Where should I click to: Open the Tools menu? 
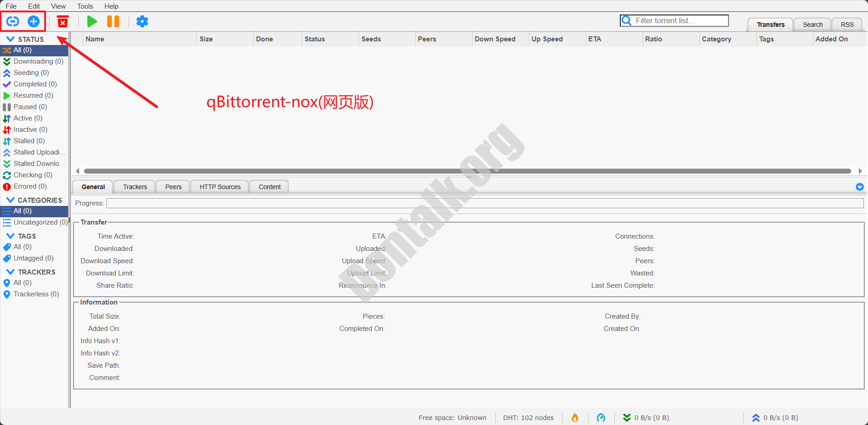click(x=85, y=6)
